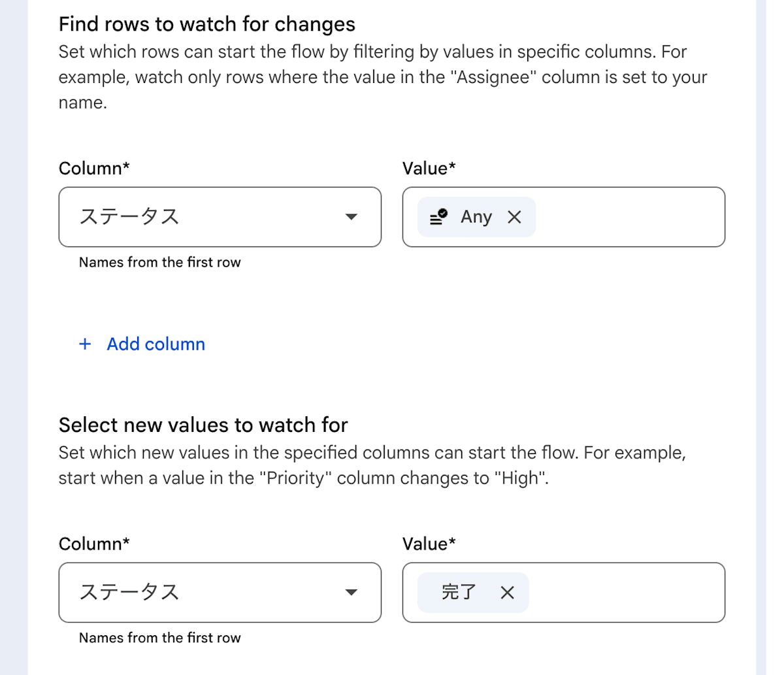Viewport: 784px width, 675px height.
Task: Remove the "Any" value chip
Action: [x=514, y=217]
